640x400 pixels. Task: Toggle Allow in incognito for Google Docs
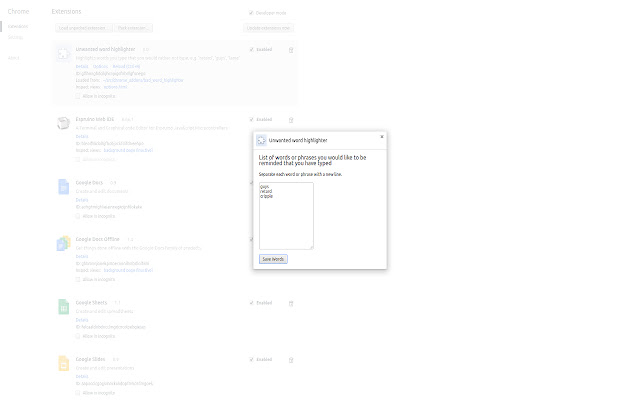(78, 216)
